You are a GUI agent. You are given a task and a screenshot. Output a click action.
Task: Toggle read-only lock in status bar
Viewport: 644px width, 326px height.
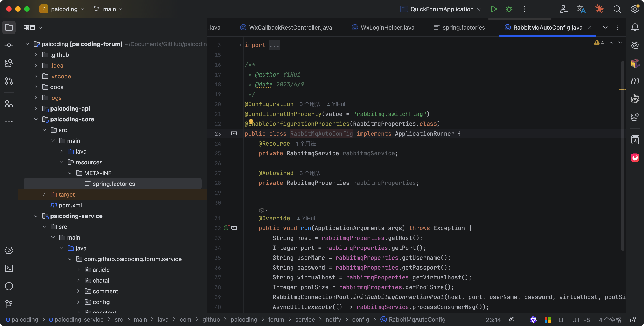pos(633,320)
